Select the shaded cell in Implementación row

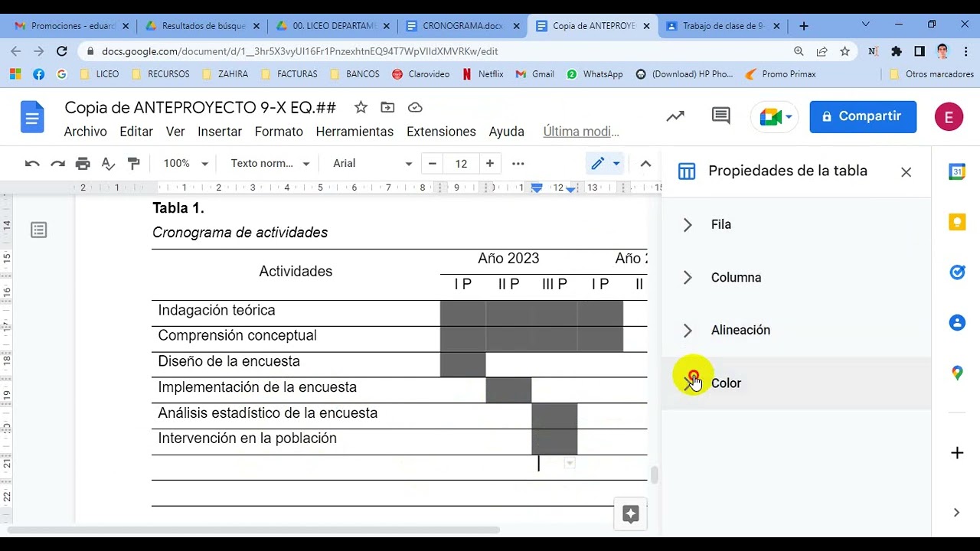[x=508, y=390]
